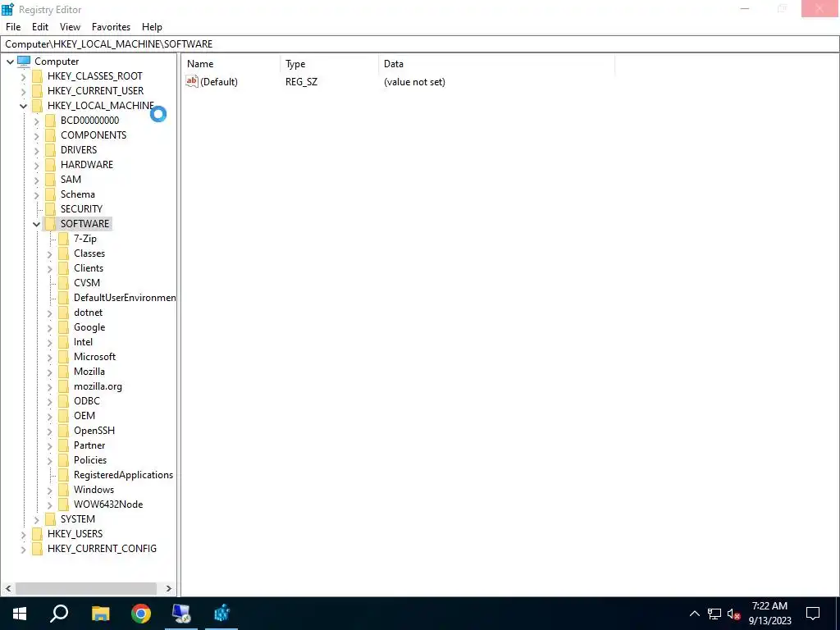Open the network status tray icon
This screenshot has width=840, height=630.
coord(714,614)
